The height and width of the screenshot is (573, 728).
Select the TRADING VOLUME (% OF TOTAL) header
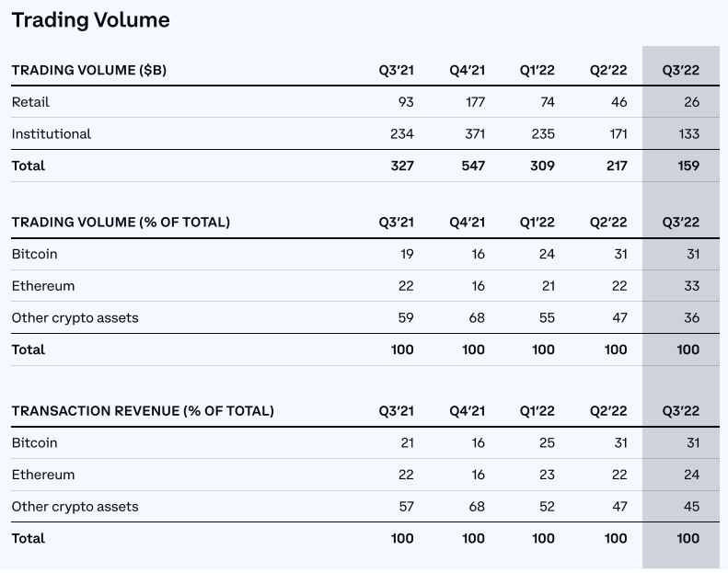[x=121, y=223]
